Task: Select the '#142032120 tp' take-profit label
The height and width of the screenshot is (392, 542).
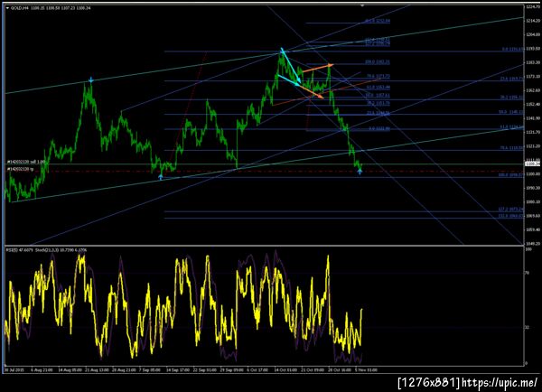Action: click(21, 169)
